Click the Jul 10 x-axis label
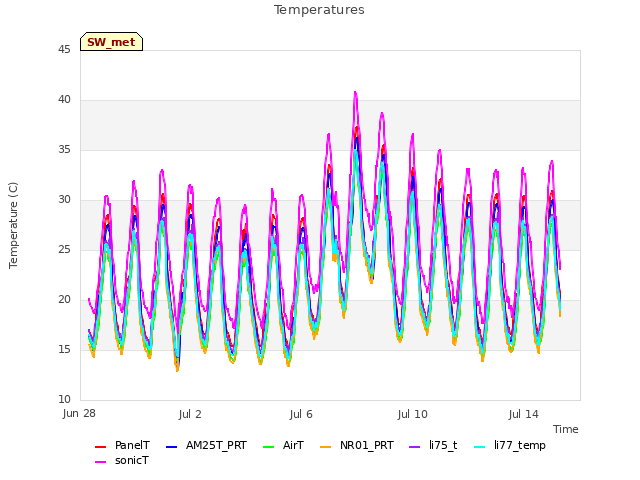Image resolution: width=640 pixels, height=480 pixels. coord(412,414)
